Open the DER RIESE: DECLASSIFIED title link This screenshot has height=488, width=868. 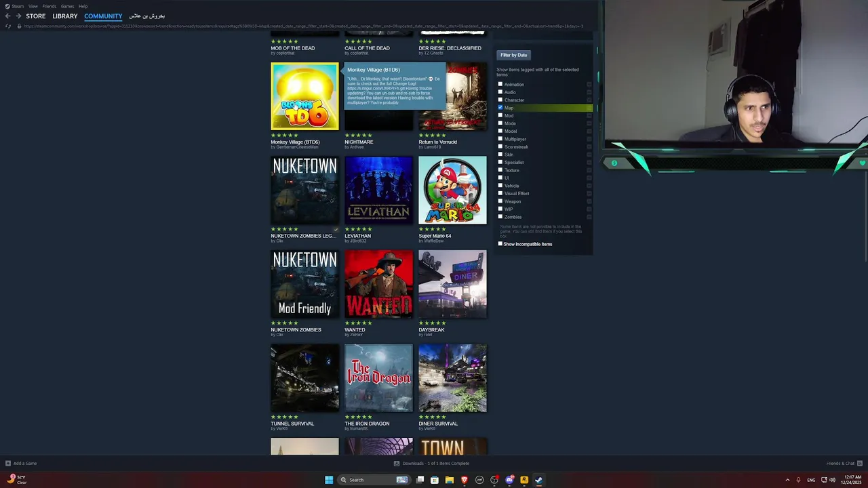click(450, 48)
